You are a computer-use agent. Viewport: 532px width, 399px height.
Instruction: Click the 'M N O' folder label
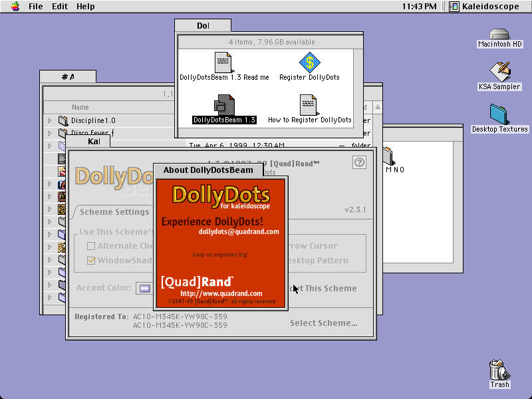[x=395, y=170]
